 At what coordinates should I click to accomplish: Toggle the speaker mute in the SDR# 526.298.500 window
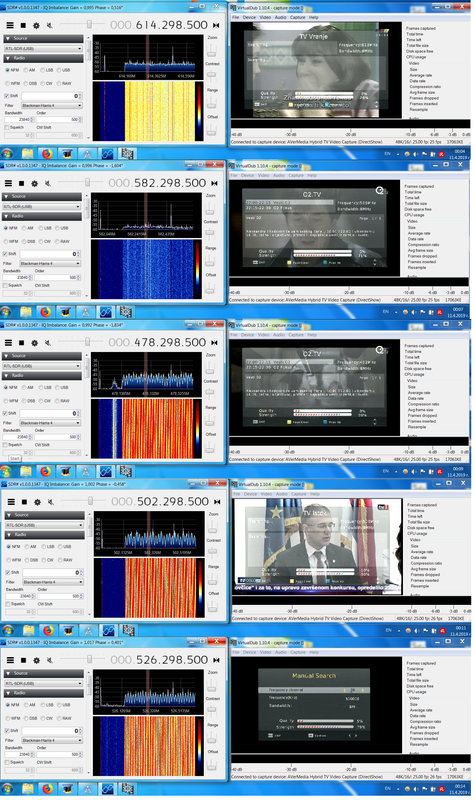tap(50, 660)
